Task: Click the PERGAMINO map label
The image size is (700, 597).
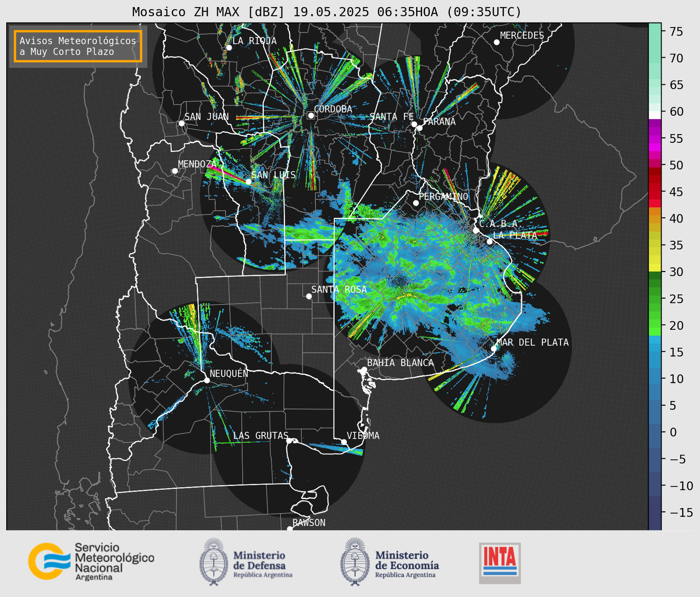Action: tap(444, 196)
